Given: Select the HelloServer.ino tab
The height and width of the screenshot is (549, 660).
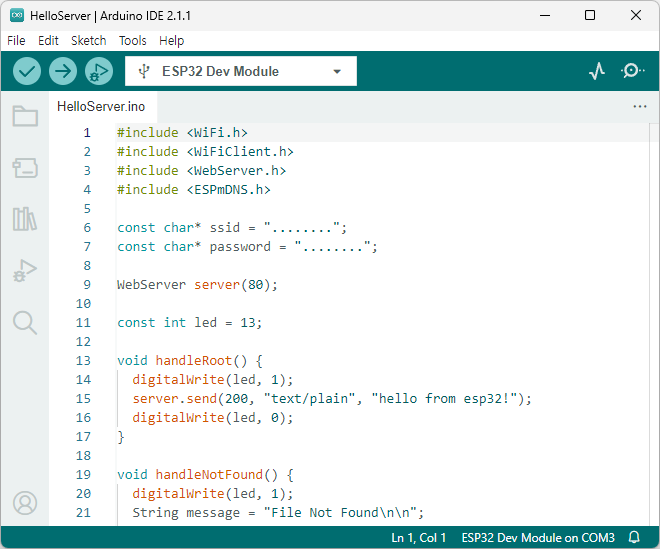Looking at the screenshot, I should click(x=101, y=107).
